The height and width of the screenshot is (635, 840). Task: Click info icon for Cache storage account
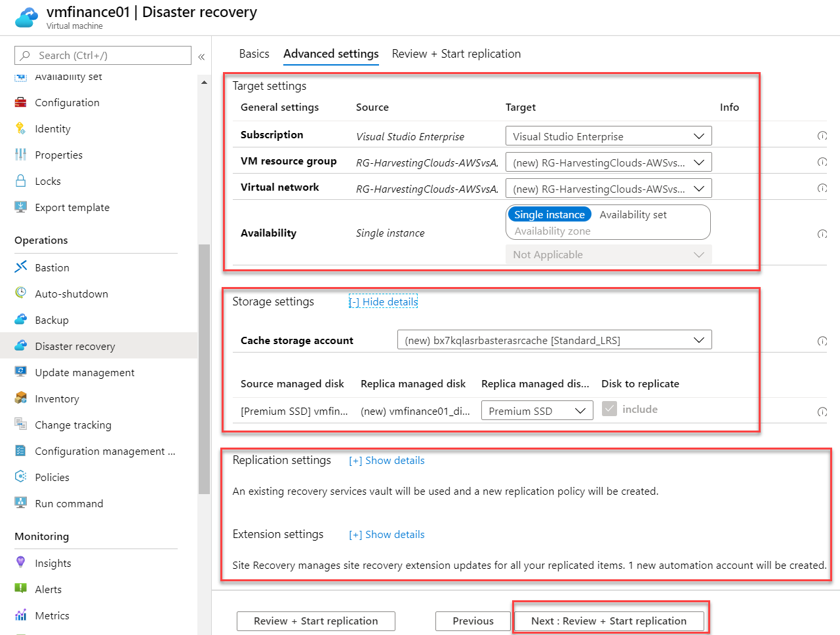click(822, 341)
